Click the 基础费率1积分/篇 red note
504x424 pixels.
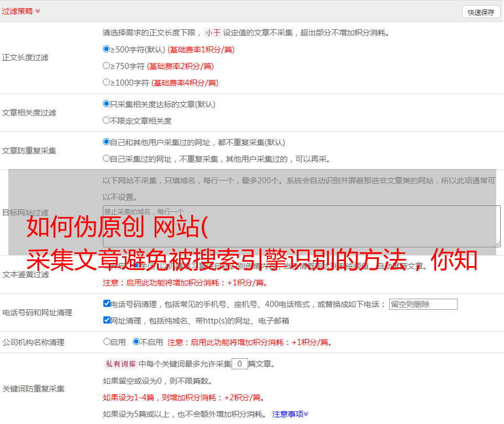(x=201, y=50)
